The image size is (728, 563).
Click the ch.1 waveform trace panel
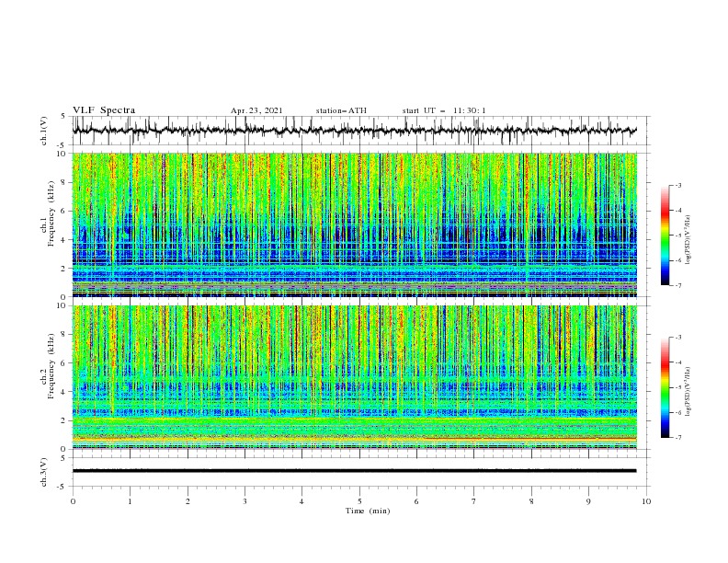[x=361, y=131]
